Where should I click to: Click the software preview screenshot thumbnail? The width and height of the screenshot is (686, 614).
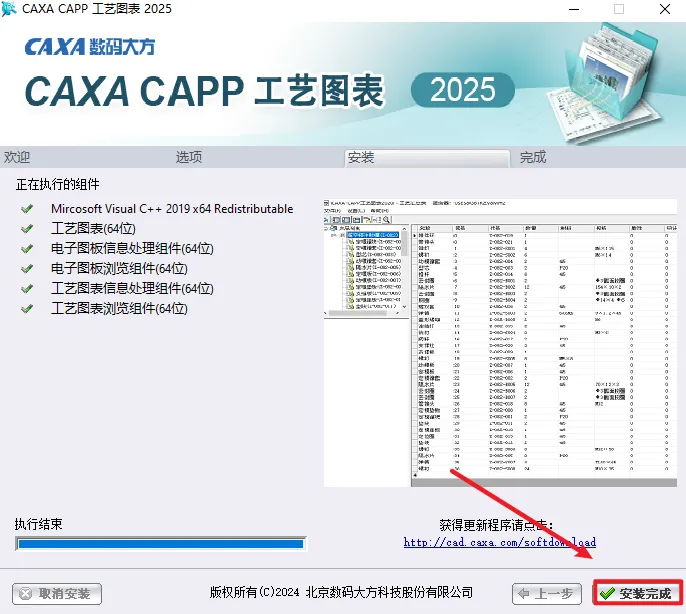coord(500,343)
